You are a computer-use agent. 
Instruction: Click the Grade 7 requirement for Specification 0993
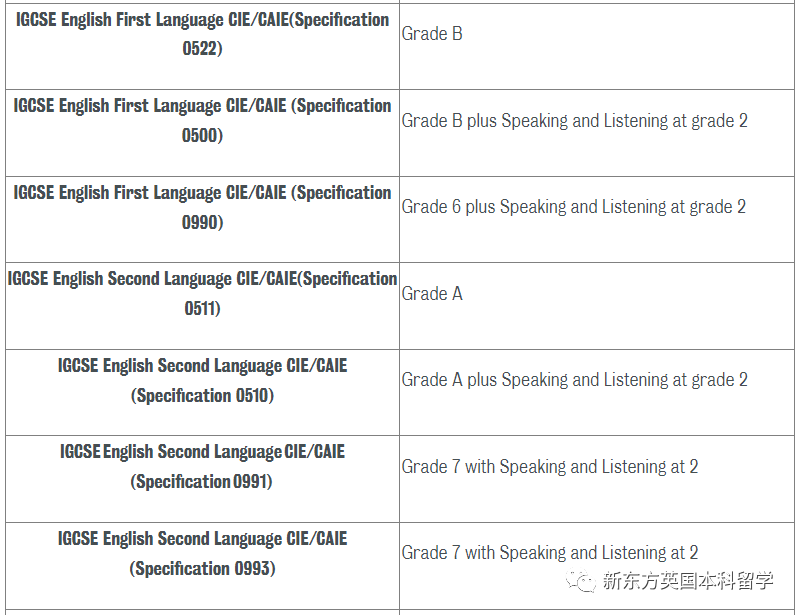[550, 552]
